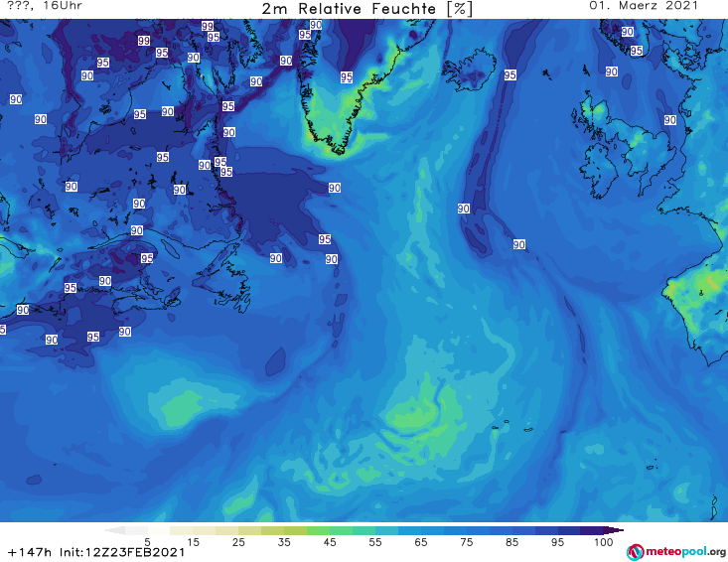This screenshot has height=562, width=728.
Task: Pick the bright green colorbar segment above 45
Action: pos(318,530)
